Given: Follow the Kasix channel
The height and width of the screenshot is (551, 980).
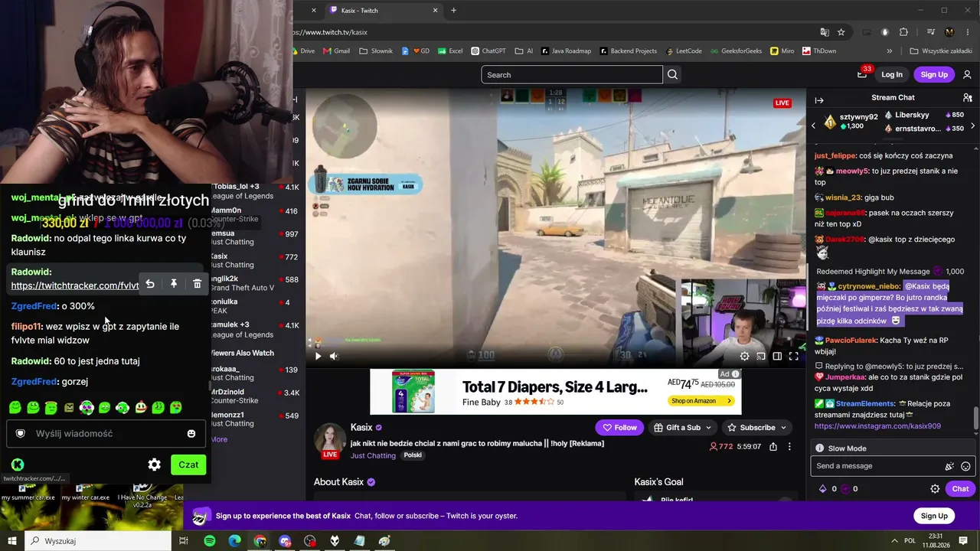Looking at the screenshot, I should tap(619, 428).
